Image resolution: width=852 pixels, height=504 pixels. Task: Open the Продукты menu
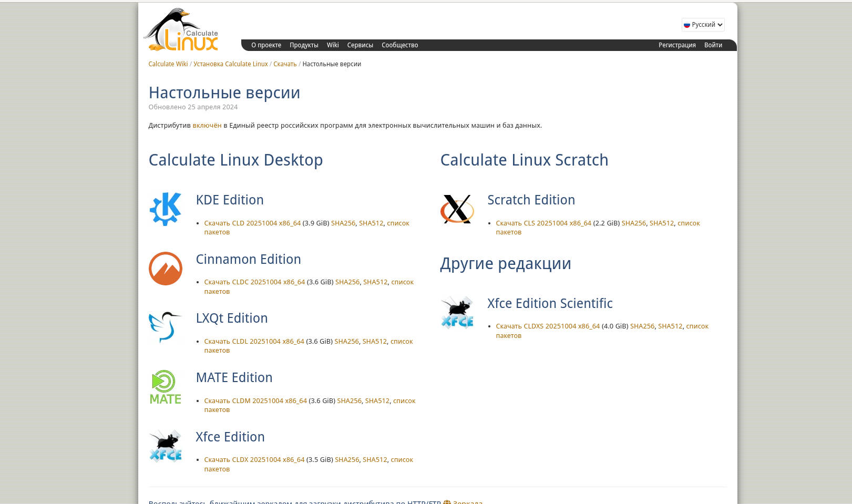tap(304, 45)
